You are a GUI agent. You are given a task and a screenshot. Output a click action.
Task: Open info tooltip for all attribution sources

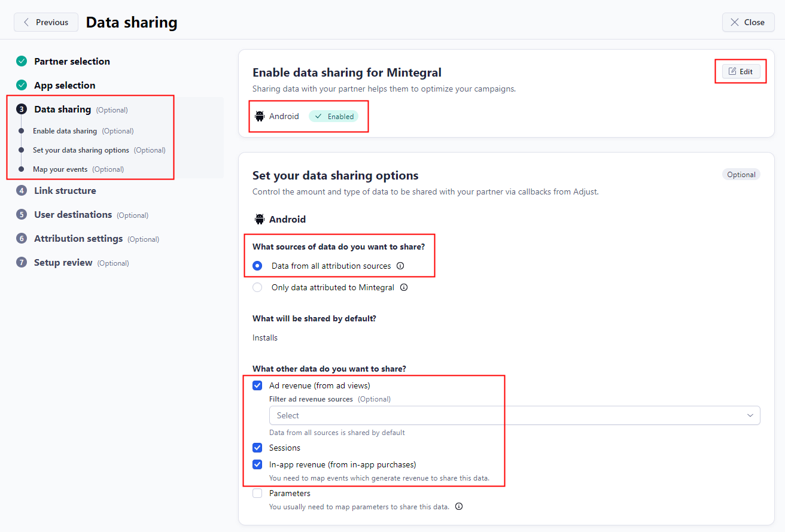point(400,266)
